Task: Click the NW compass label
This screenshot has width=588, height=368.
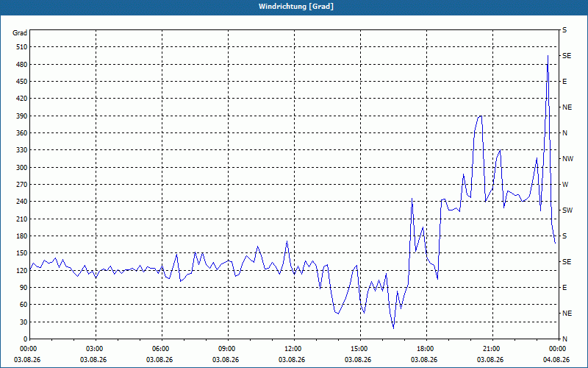Action: pos(567,159)
